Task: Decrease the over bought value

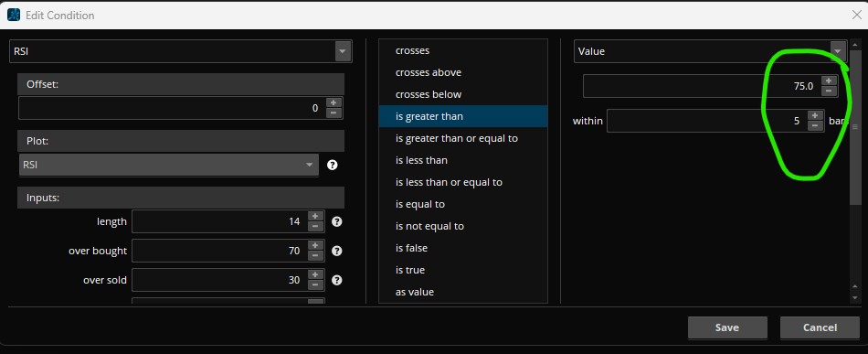Action: [315, 255]
